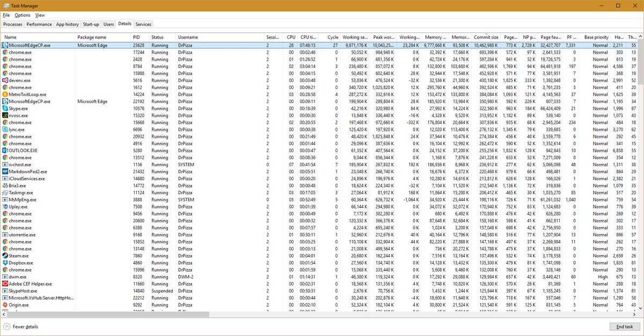The height and width of the screenshot is (336, 644).
Task: Switch to the Users tab
Action: (109, 24)
